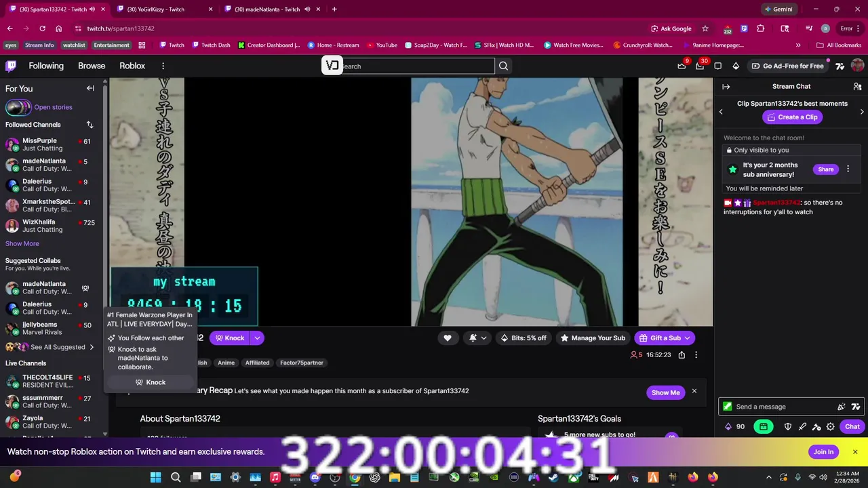Open Prime Loot crown icon

point(682,66)
